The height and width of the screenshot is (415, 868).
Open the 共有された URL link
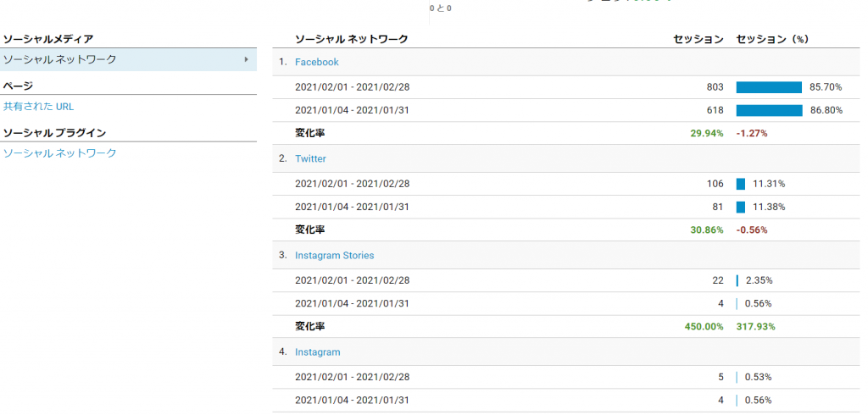pos(39,107)
